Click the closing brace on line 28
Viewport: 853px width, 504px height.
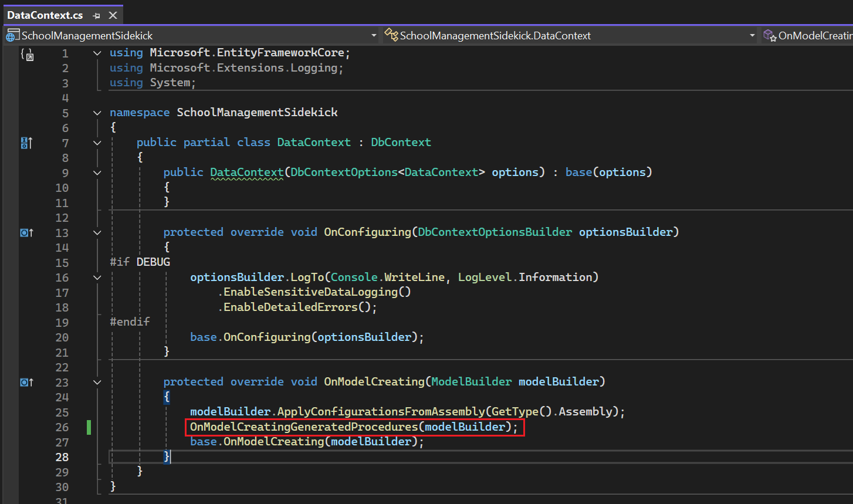point(167,456)
